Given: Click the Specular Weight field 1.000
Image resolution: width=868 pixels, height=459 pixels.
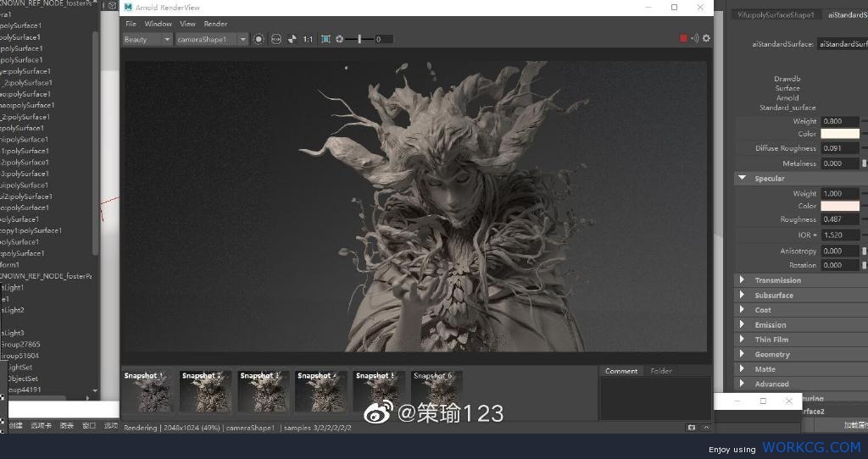Looking at the screenshot, I should coord(840,194).
